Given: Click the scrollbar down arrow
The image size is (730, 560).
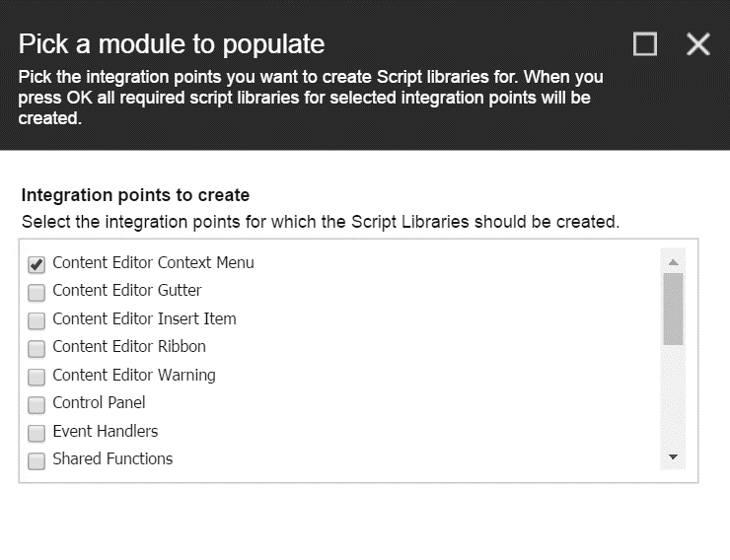Looking at the screenshot, I should coord(673,456).
